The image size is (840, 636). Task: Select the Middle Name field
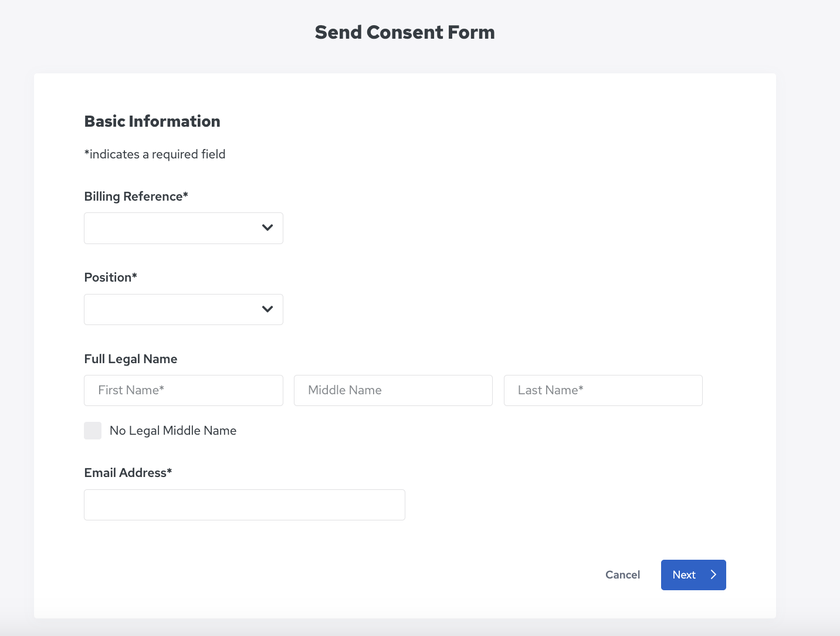(x=392, y=390)
